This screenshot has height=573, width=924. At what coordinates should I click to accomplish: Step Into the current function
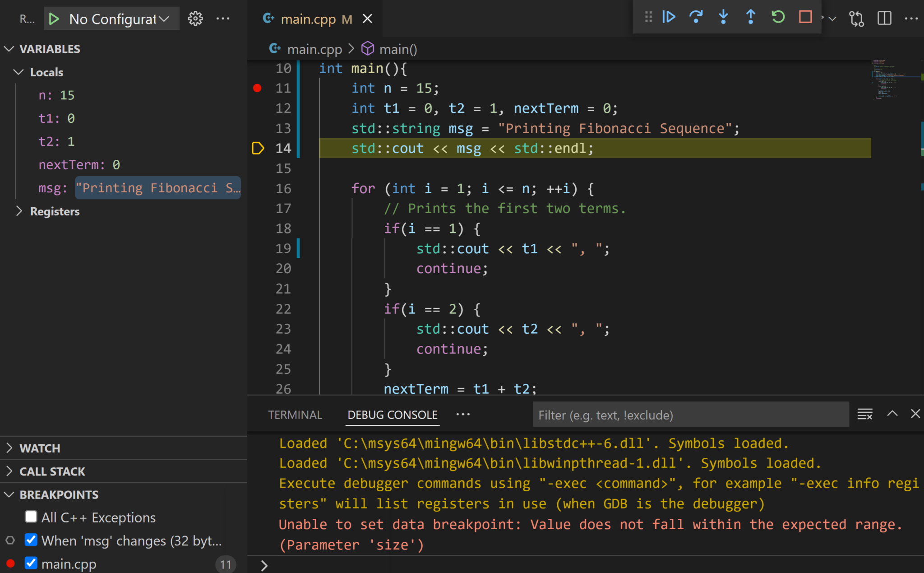pos(723,17)
